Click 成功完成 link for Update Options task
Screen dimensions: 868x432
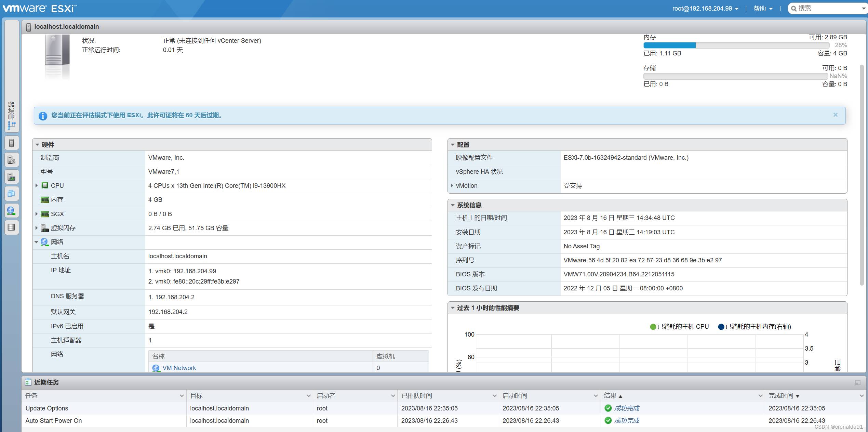[x=626, y=408]
